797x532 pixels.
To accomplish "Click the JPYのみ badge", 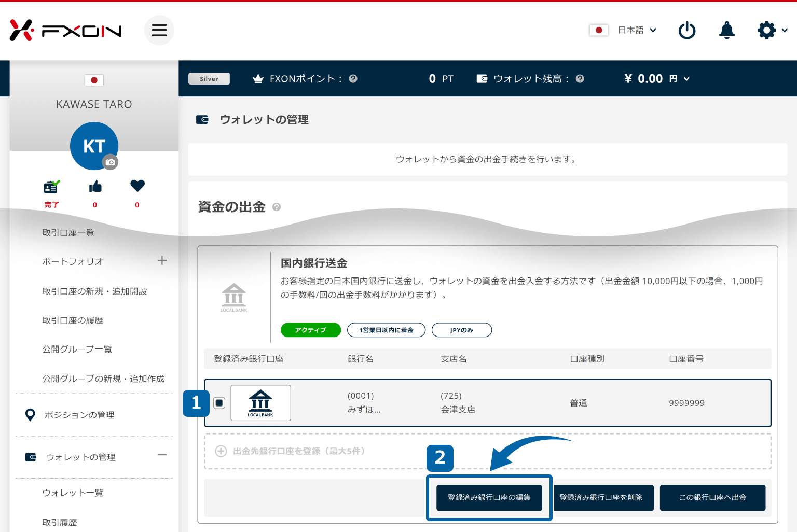I will pos(462,330).
